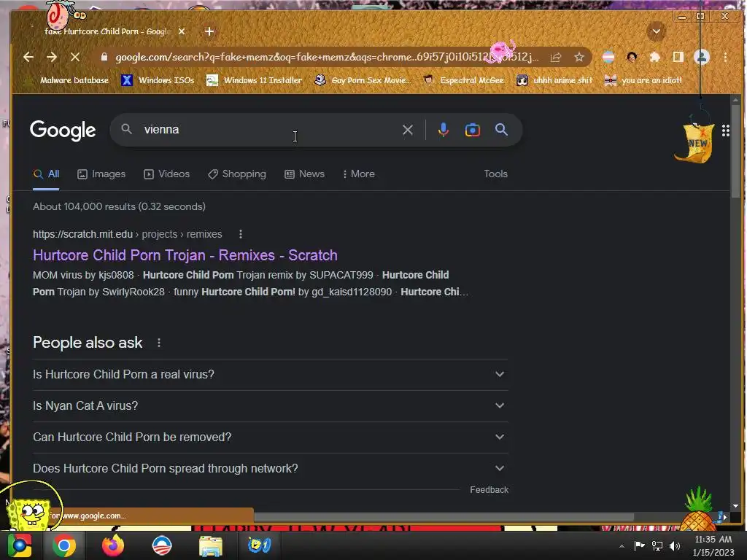The height and width of the screenshot is (560, 747).
Task: Open the Windows 11 Installer bookmark
Action: [255, 80]
